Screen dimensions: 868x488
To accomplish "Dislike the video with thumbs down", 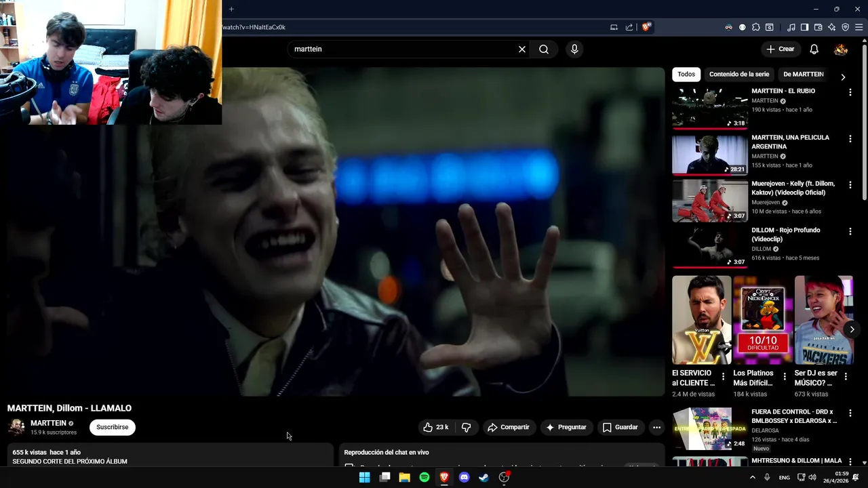I will 467,428.
